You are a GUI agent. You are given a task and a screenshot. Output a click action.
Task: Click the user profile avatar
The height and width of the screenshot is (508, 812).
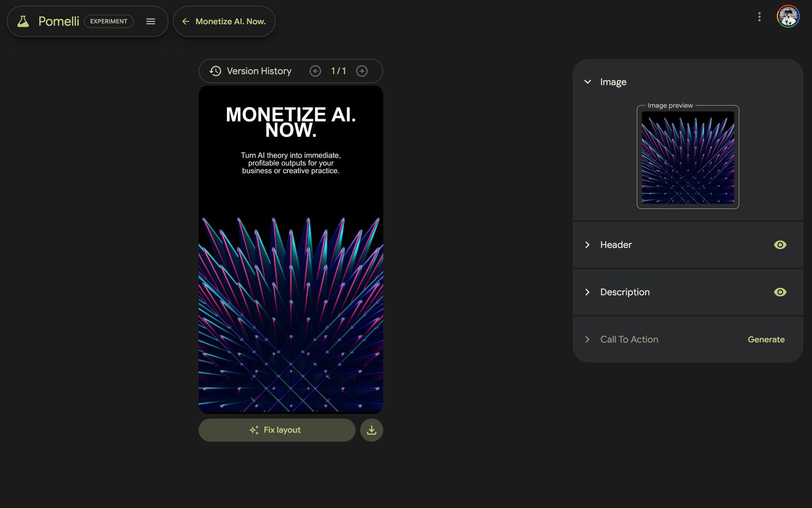788,17
